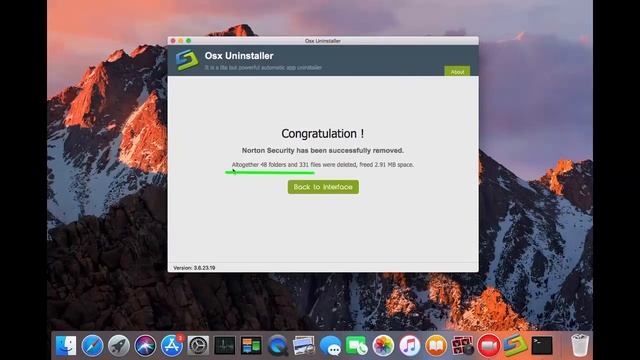The width and height of the screenshot is (640, 360).
Task: Open Terminal from the dock
Action: pyautogui.click(x=542, y=345)
